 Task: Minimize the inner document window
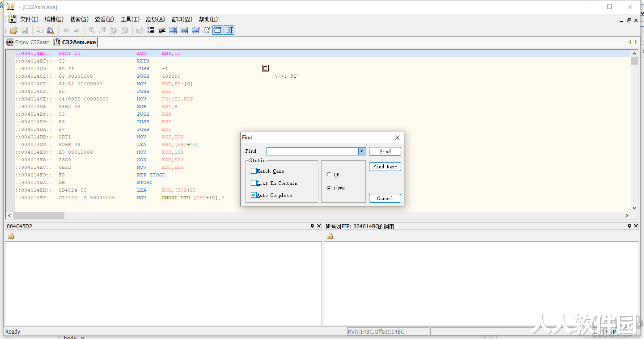tap(622, 21)
